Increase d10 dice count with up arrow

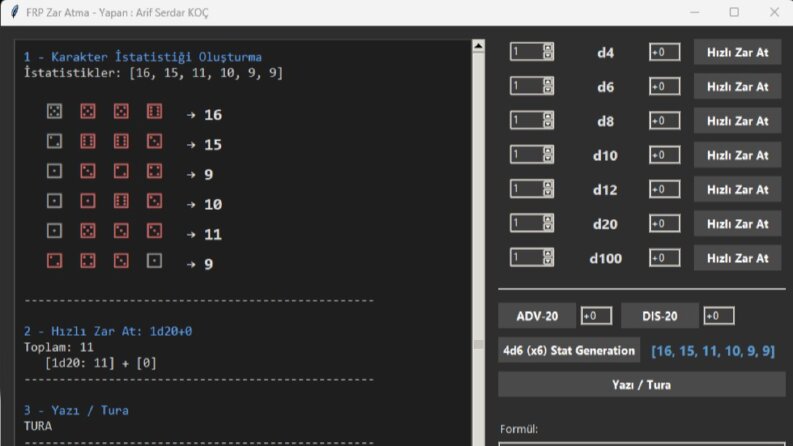click(548, 151)
